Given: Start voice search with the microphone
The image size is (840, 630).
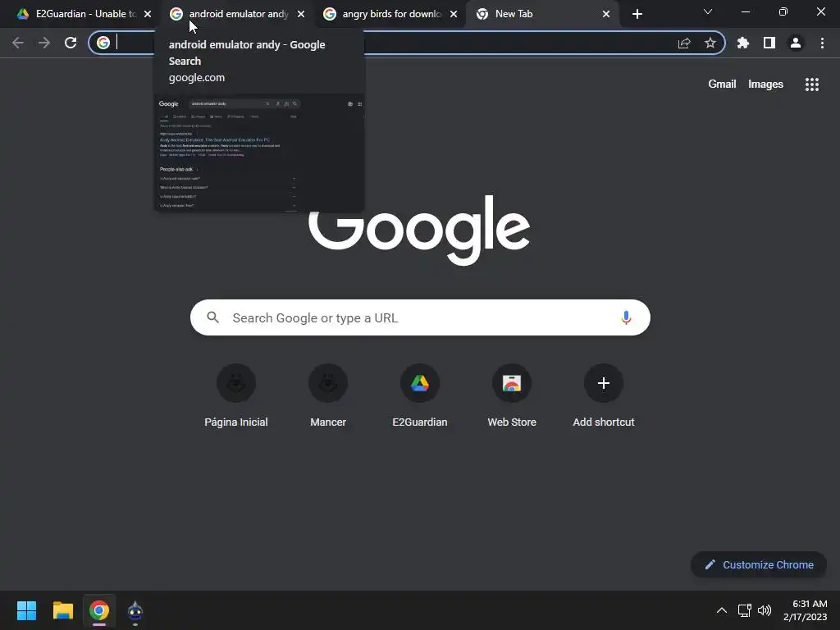Looking at the screenshot, I should [x=626, y=317].
